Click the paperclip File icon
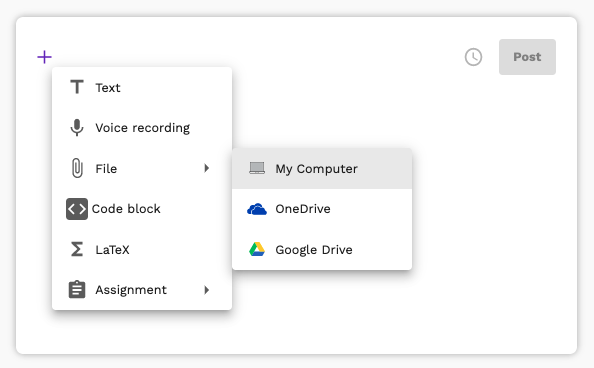Screen dimensions: 594x368 [x=77, y=168]
